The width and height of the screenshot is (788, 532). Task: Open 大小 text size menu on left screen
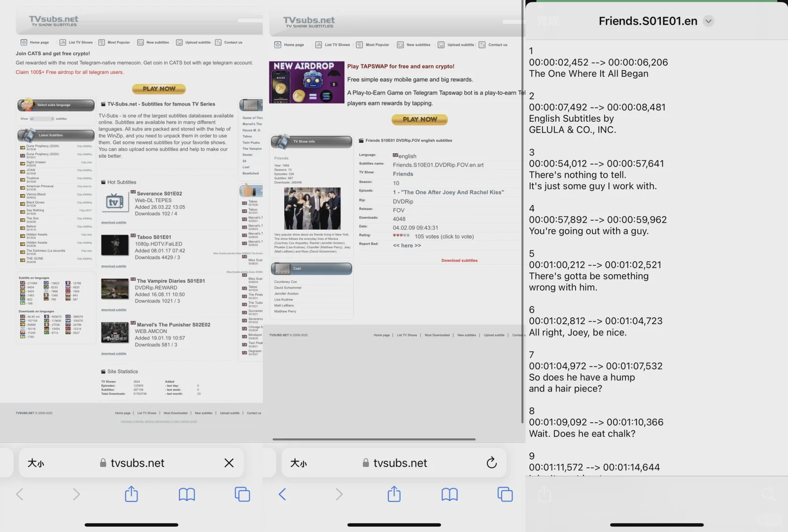(36, 463)
